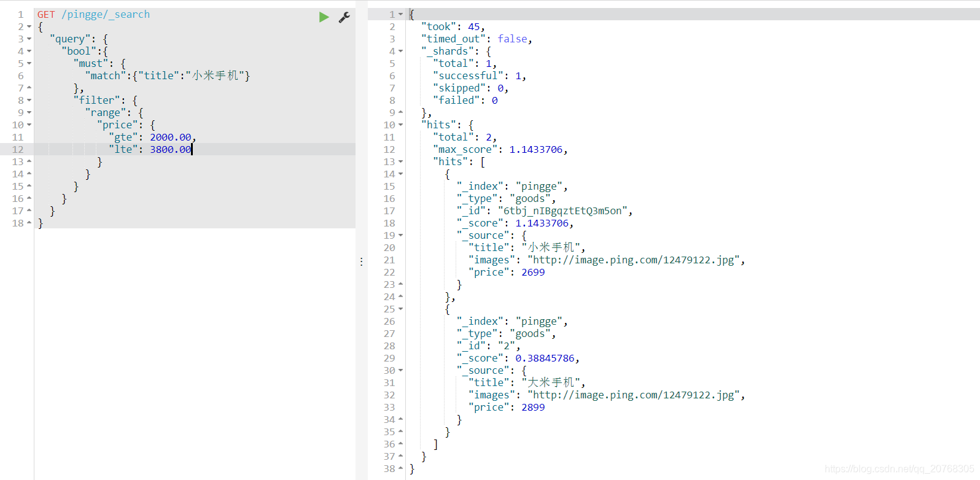Click the "lte" value 3800.00
Image resolution: width=980 pixels, height=480 pixels.
(x=171, y=150)
